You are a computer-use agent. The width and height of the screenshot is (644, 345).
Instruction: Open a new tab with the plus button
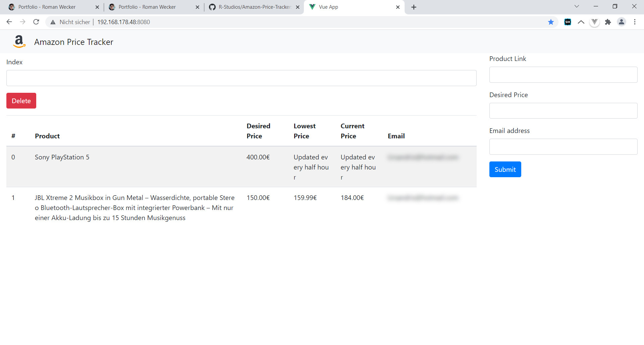pos(414,7)
